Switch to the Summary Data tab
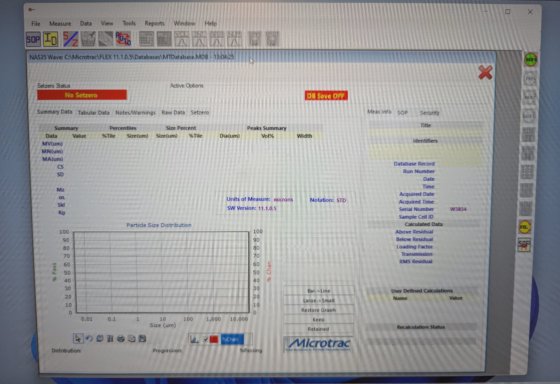 [55, 112]
